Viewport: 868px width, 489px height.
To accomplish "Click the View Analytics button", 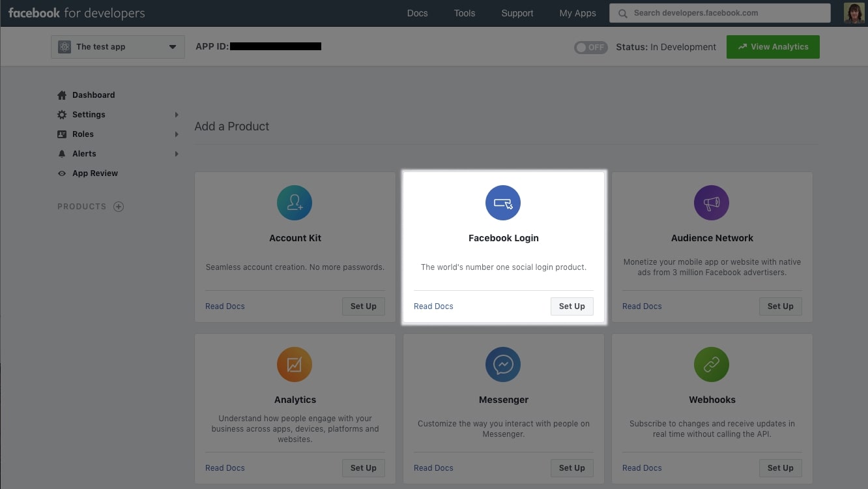I will point(773,47).
